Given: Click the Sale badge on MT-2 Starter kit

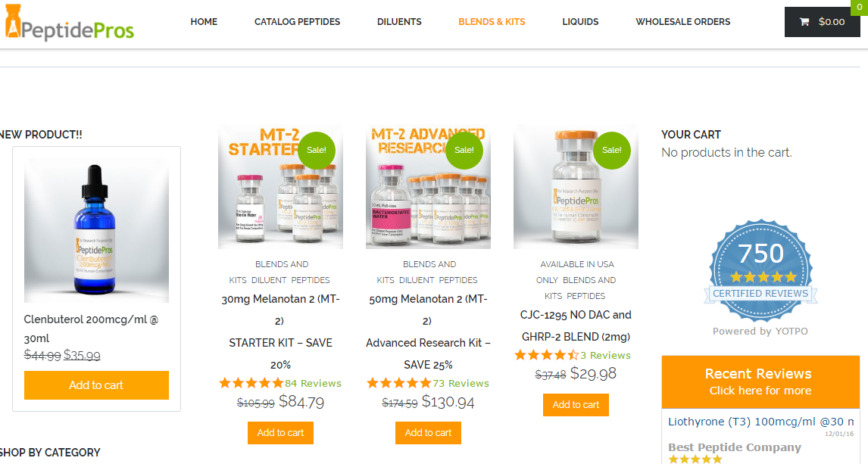Looking at the screenshot, I should tap(317, 150).
